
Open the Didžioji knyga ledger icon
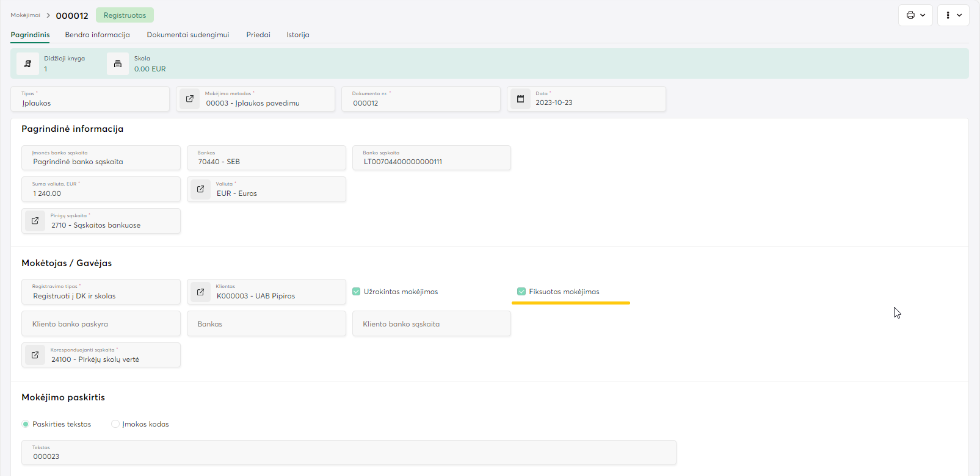pos(27,63)
